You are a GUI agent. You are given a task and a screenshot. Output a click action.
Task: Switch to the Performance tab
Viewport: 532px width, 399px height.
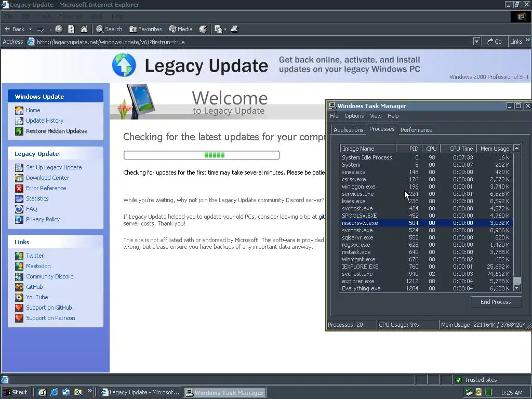(x=416, y=130)
